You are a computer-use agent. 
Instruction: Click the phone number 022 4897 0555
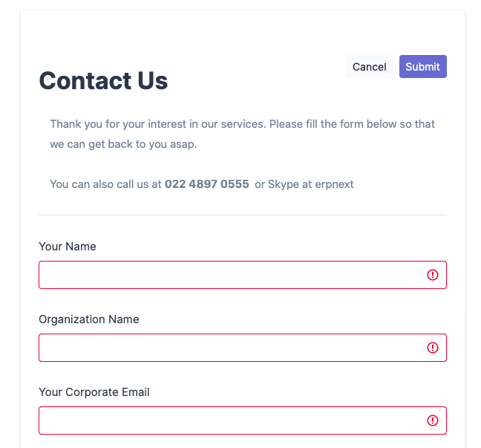(207, 184)
